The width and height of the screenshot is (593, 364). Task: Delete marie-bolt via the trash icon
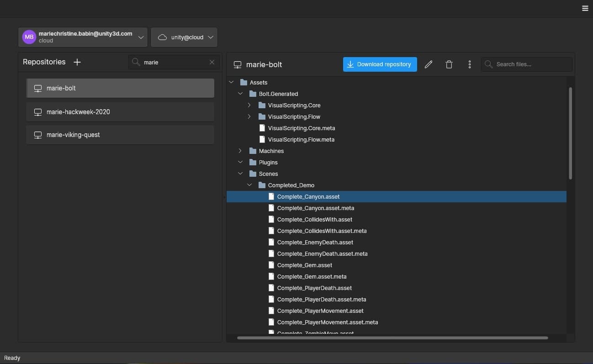pos(449,64)
